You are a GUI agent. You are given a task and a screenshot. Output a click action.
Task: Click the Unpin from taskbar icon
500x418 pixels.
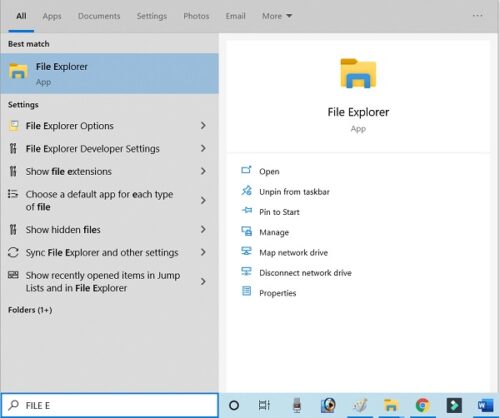(246, 191)
